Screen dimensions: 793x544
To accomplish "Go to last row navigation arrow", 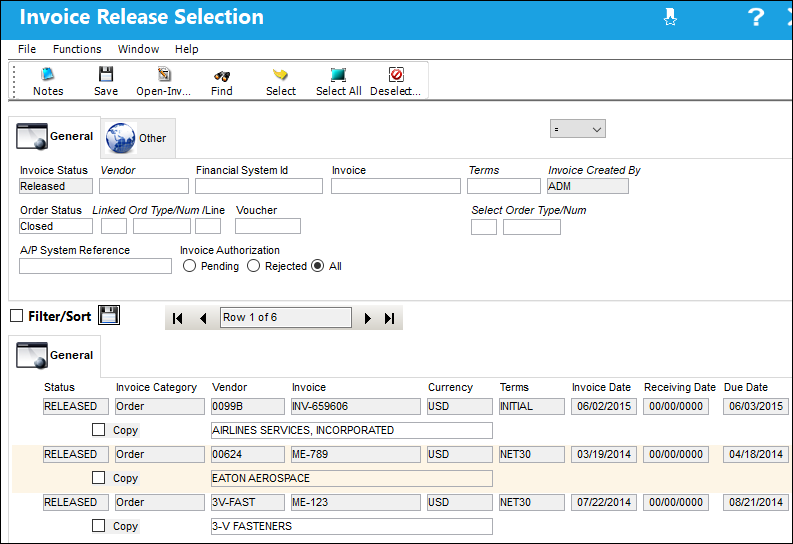I will coord(389,319).
